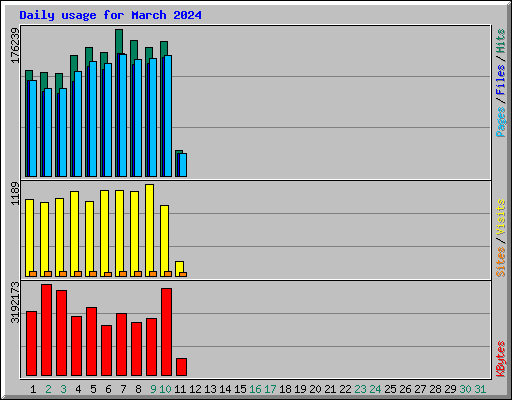Click the red KBytes bar for day 3
The width and height of the screenshot is (512, 400).
[62, 333]
